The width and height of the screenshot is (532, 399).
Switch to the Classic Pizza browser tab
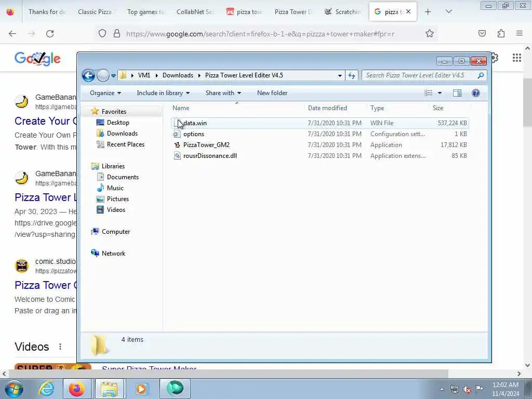point(96,12)
